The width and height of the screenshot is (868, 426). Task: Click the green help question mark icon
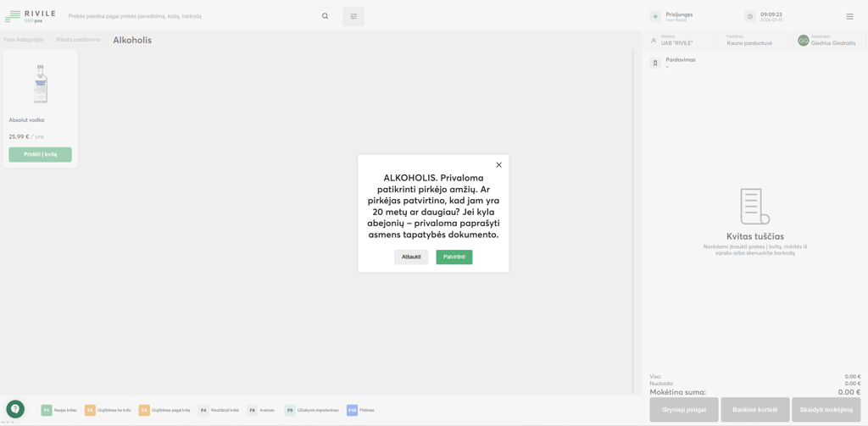(15, 409)
